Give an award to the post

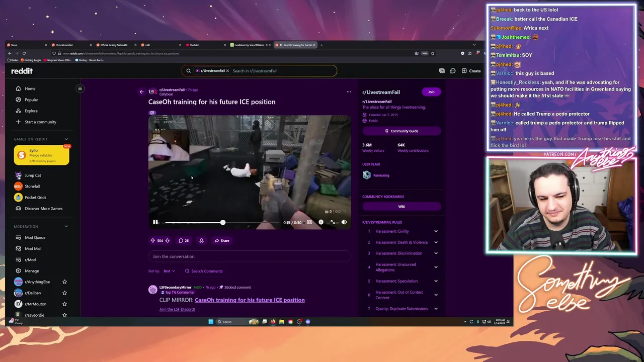tap(201, 240)
